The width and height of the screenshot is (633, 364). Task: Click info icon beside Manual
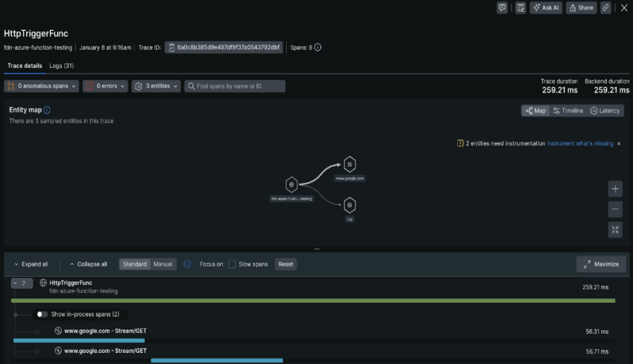click(x=187, y=264)
